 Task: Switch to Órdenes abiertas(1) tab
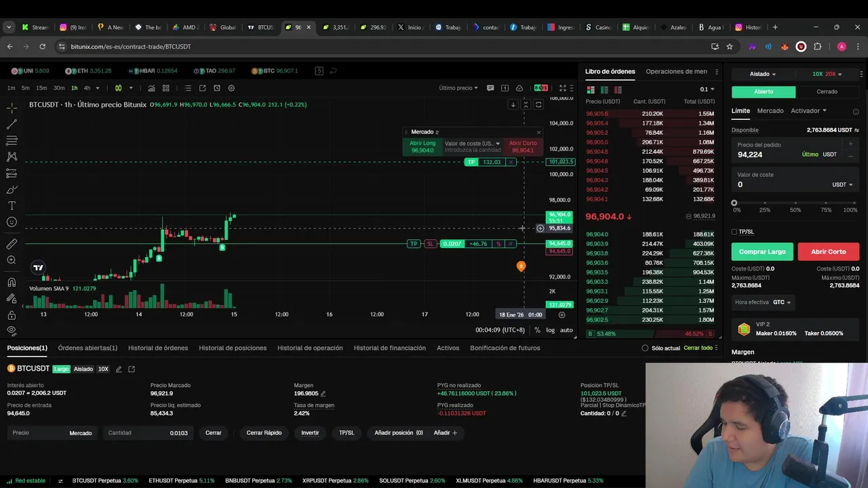pyautogui.click(x=87, y=348)
